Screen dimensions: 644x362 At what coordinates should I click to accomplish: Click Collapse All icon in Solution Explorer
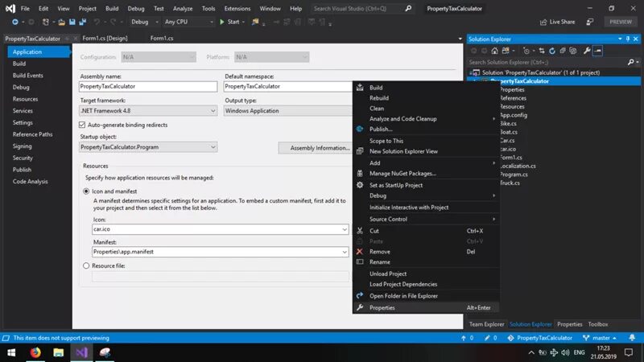tap(563, 51)
